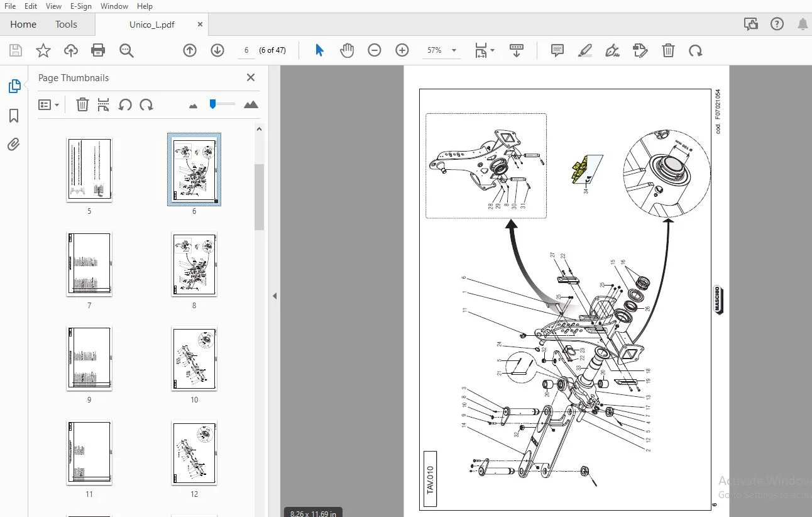Select the page 5 thumbnail
The image size is (812, 517).
click(x=89, y=170)
